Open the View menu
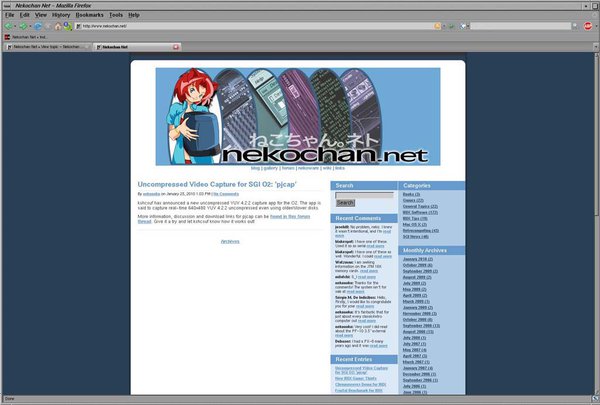The height and width of the screenshot is (405, 600). (x=41, y=15)
